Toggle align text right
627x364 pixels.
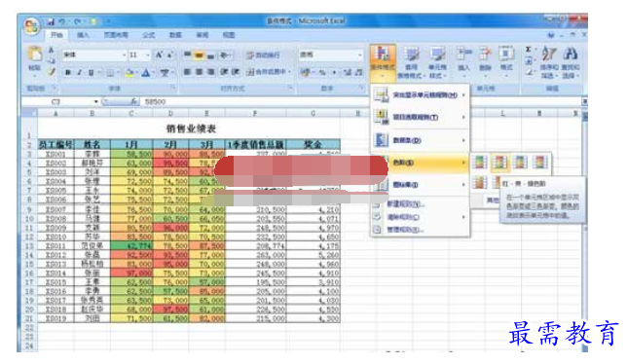click(x=210, y=72)
